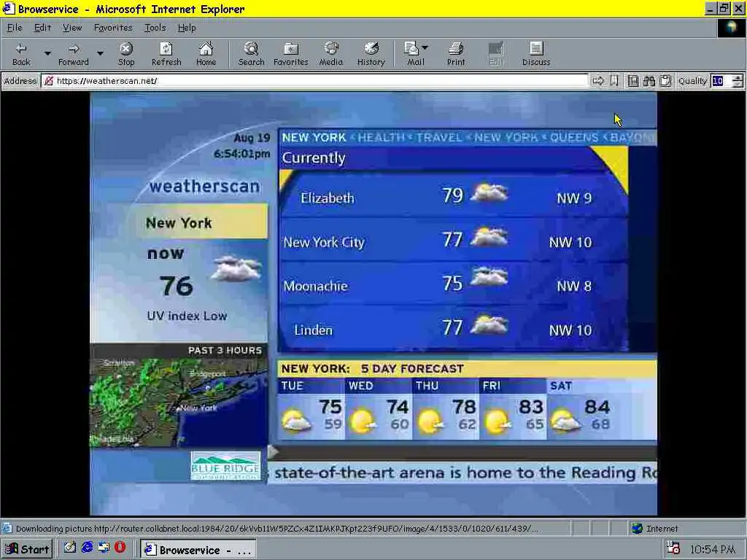Go to the Home page
The height and width of the screenshot is (560, 747).
pos(206,54)
